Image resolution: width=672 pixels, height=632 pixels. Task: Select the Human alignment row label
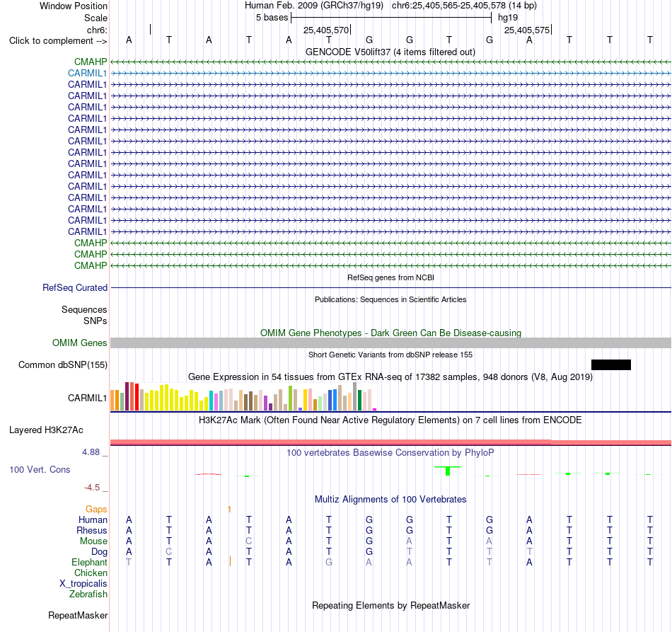point(93,520)
